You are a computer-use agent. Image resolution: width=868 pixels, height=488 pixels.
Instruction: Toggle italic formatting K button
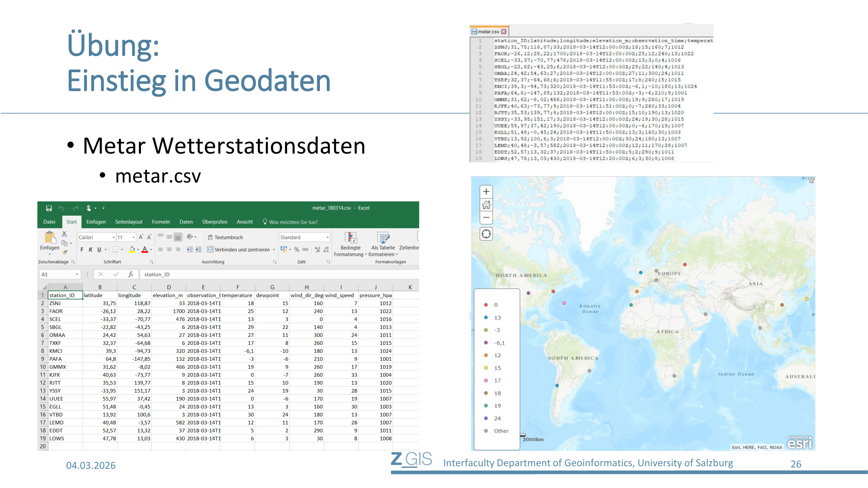(x=90, y=250)
